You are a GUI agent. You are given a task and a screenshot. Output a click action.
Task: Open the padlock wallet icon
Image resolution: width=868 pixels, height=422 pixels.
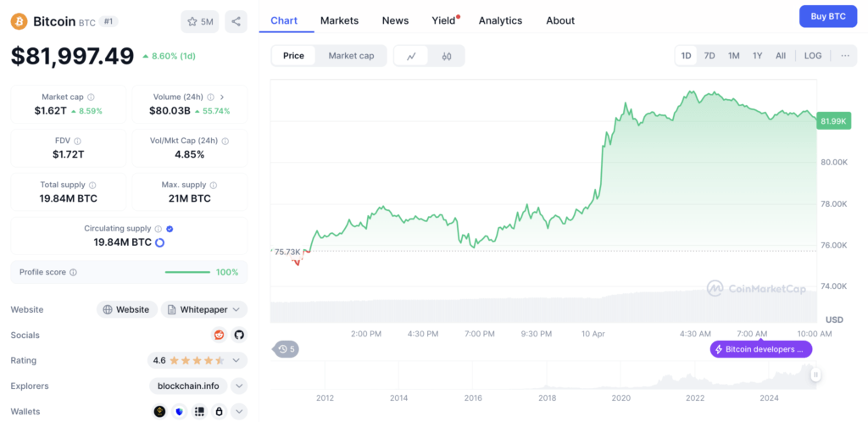(220, 412)
